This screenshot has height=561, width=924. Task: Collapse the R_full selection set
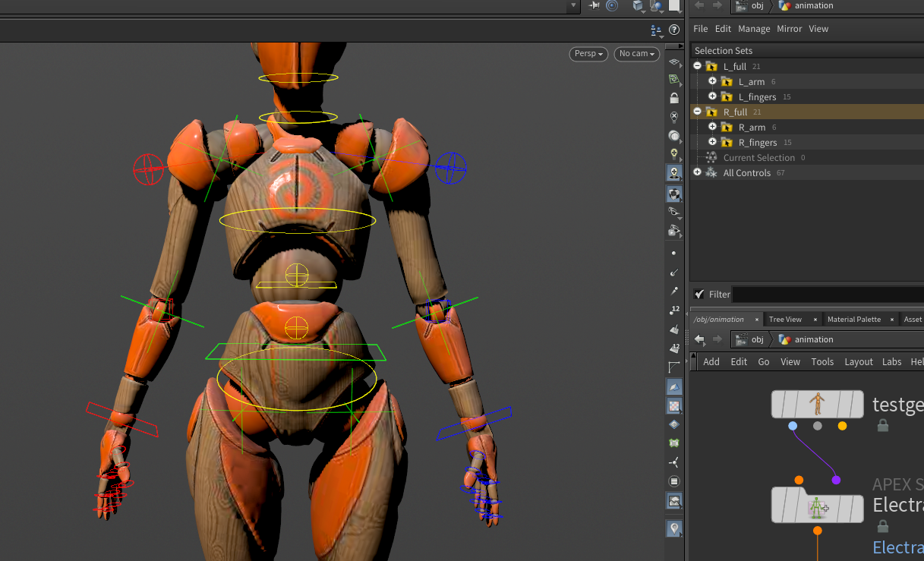pyautogui.click(x=697, y=112)
